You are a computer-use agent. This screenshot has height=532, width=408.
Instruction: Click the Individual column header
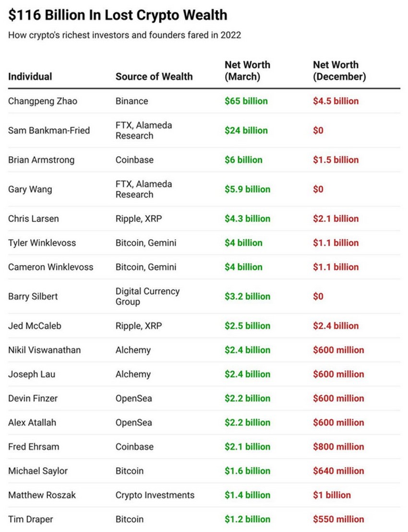(30, 76)
